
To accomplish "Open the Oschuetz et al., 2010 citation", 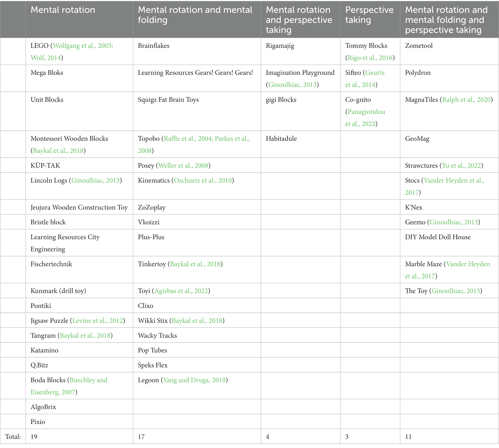I will (x=203, y=181).
